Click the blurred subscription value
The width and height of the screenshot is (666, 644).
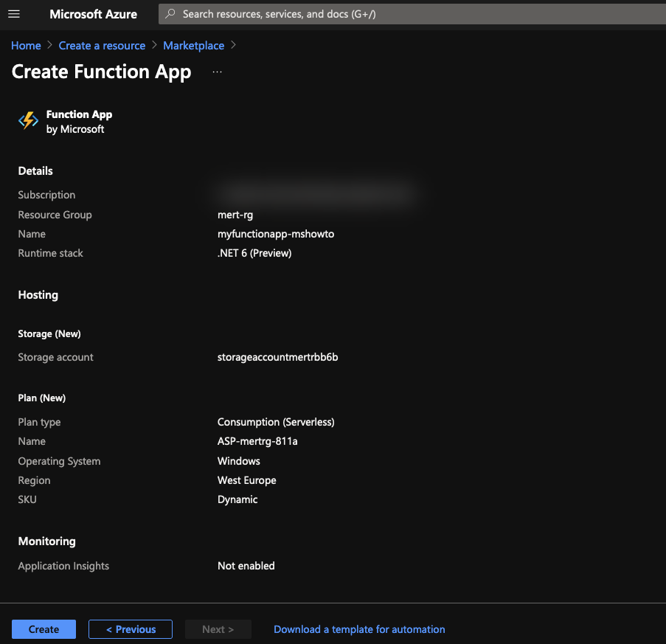(x=316, y=195)
